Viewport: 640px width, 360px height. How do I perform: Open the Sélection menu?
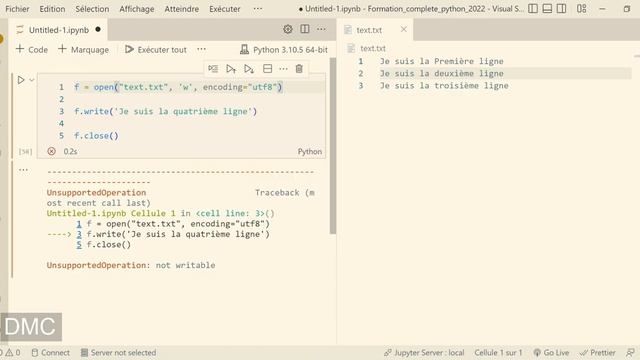pos(92,9)
